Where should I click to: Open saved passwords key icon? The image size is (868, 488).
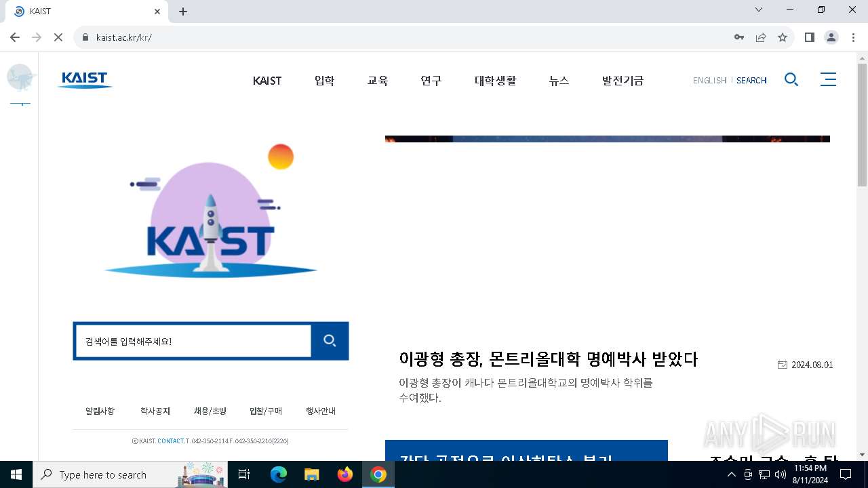(x=739, y=37)
